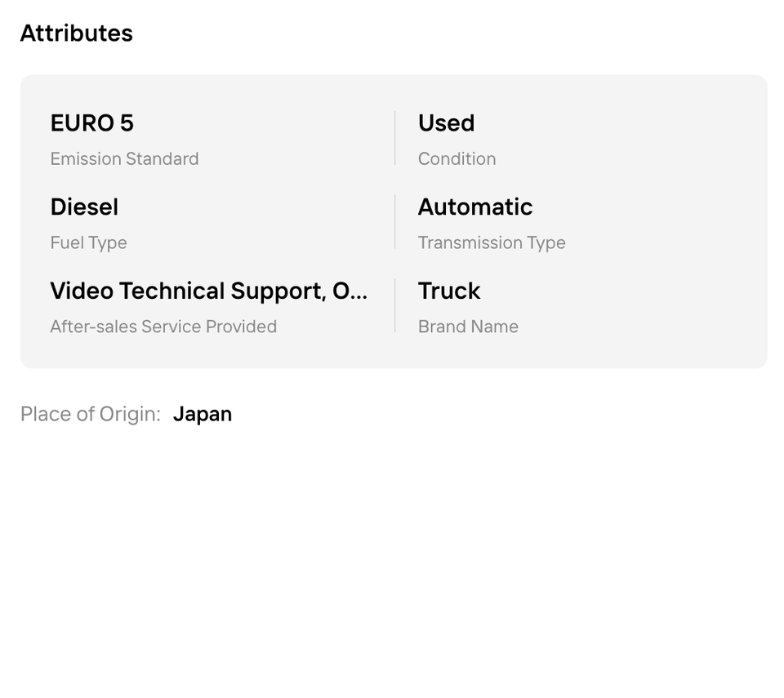Select the Brand Name label

pos(468,327)
